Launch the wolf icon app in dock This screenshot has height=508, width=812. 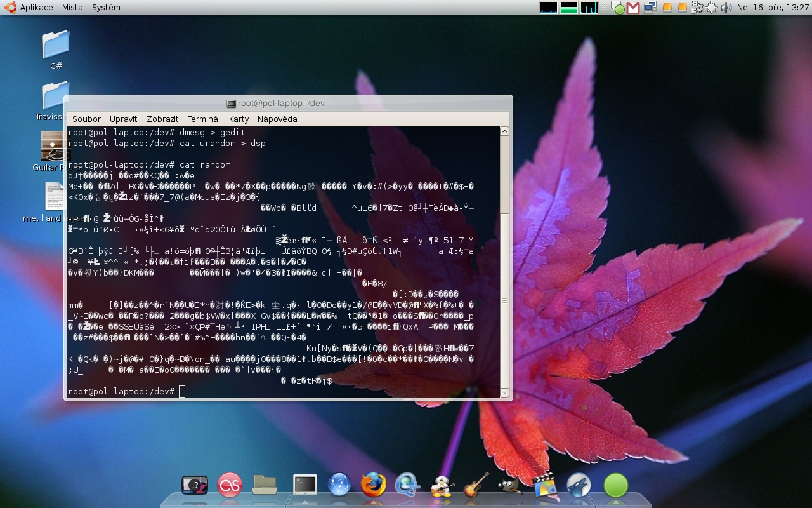(x=579, y=485)
